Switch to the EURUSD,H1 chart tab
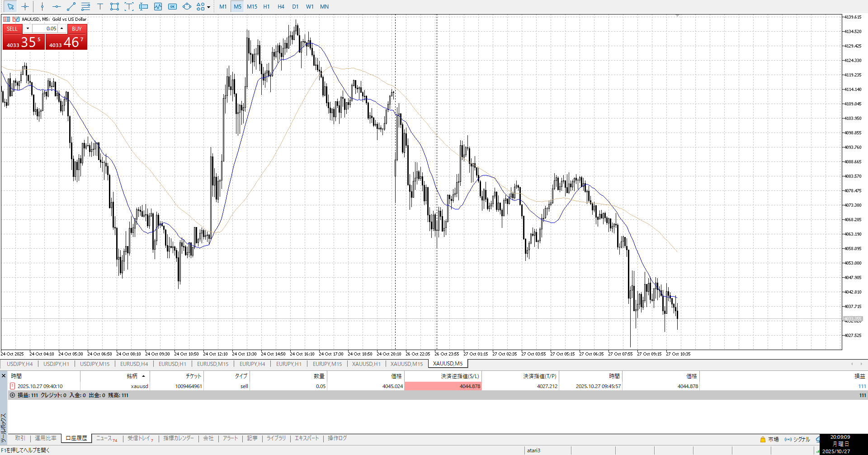 (172, 364)
